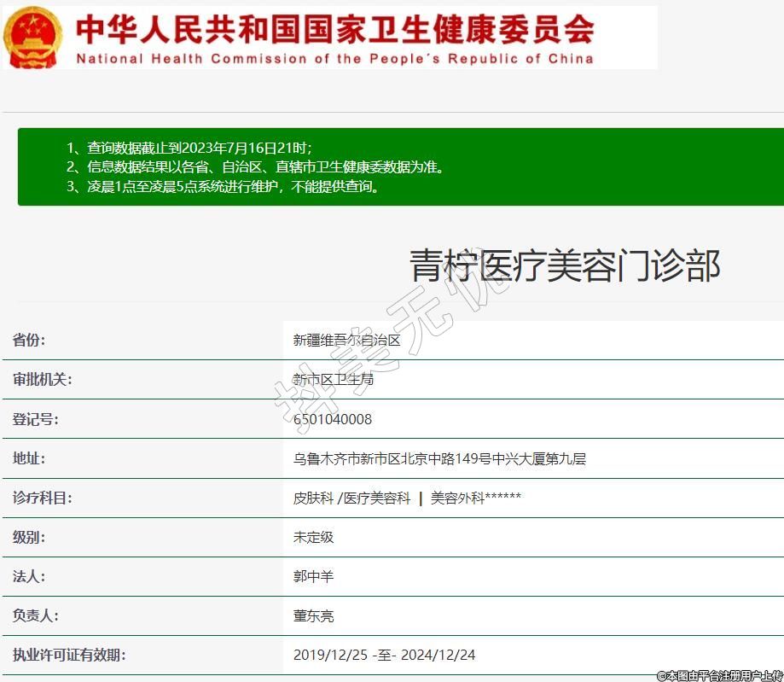This screenshot has height=682, width=784.
Task: Click the 审批机关 row label
Action: pos(42,380)
